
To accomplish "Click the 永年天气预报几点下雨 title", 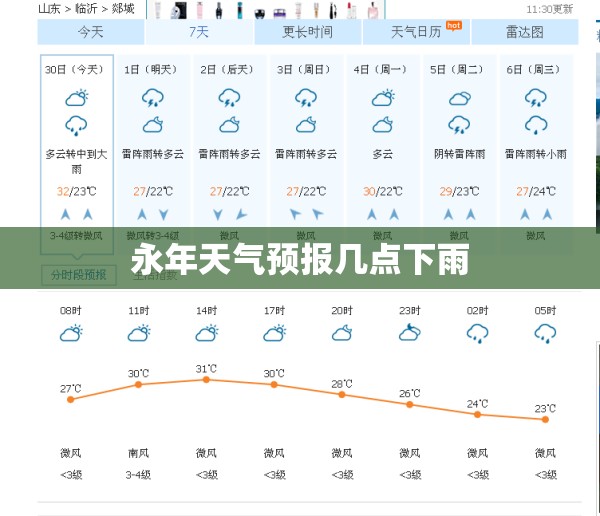I will coord(300,260).
